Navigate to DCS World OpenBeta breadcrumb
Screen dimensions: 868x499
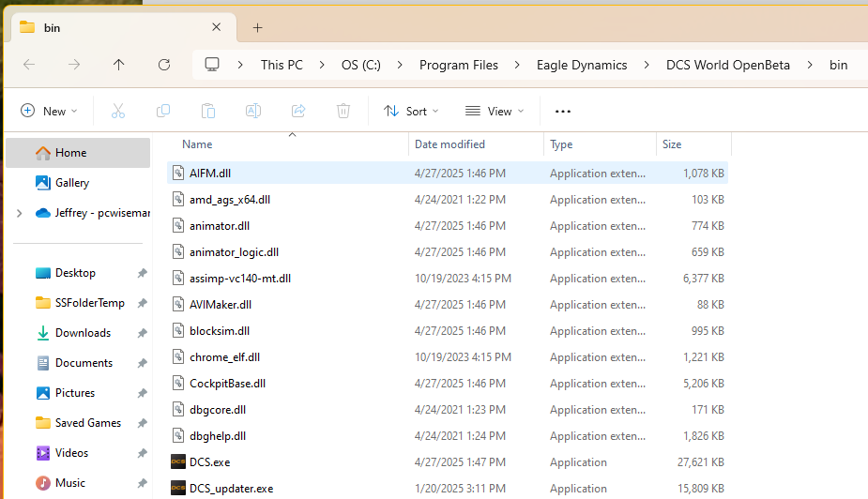[728, 65]
